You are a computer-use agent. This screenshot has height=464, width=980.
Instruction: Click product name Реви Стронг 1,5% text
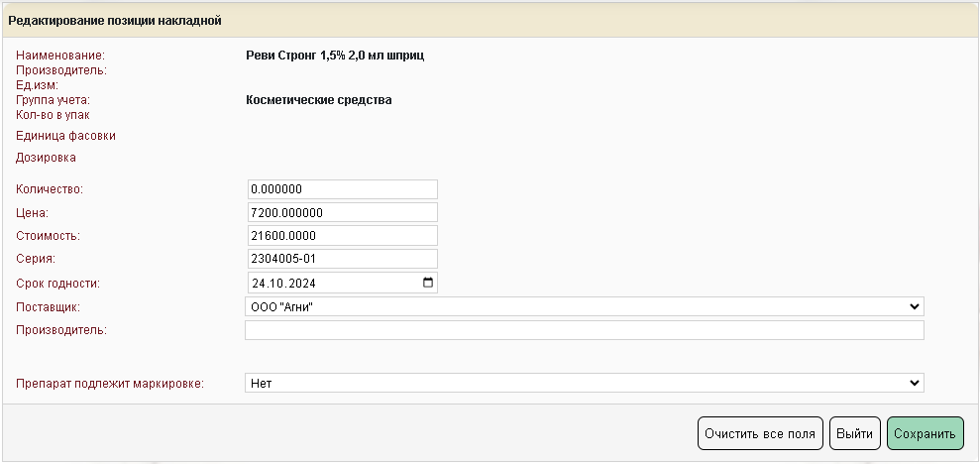click(334, 56)
